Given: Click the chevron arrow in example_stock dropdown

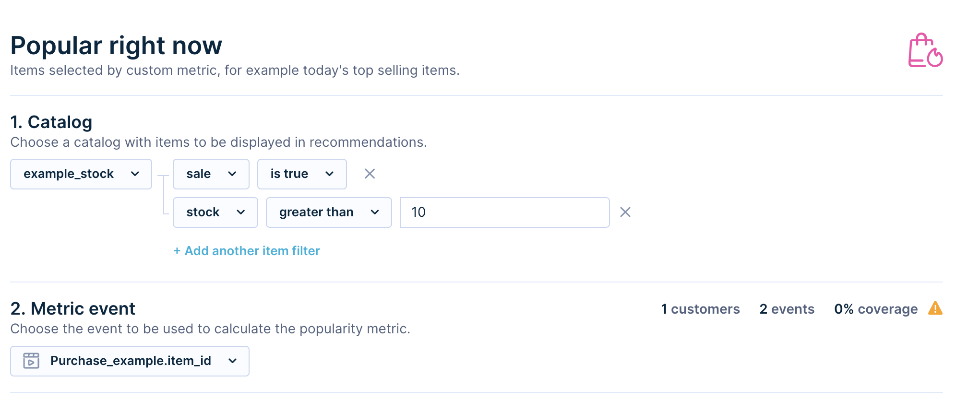Looking at the screenshot, I should (x=135, y=174).
